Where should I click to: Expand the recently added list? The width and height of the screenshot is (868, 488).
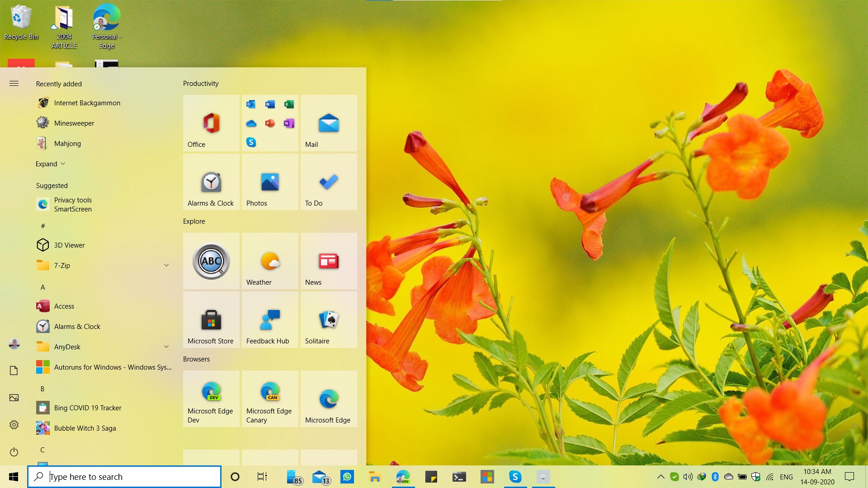click(51, 164)
